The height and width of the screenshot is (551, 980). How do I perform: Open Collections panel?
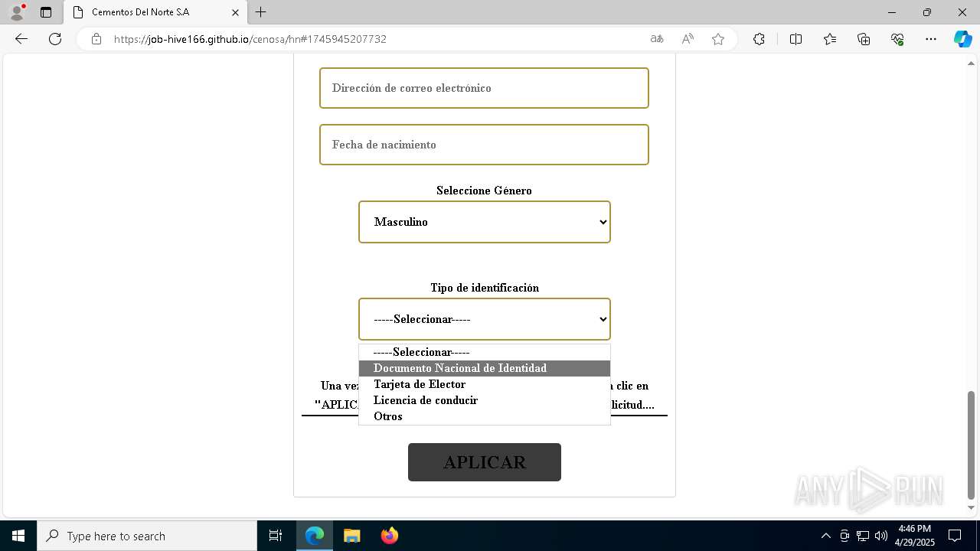[x=864, y=39]
